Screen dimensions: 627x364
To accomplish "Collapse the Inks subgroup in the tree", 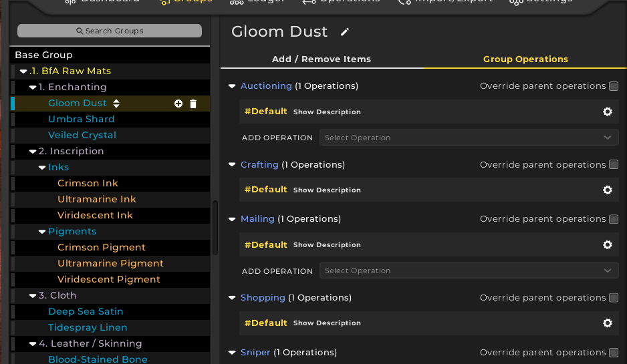I will click(x=42, y=168).
